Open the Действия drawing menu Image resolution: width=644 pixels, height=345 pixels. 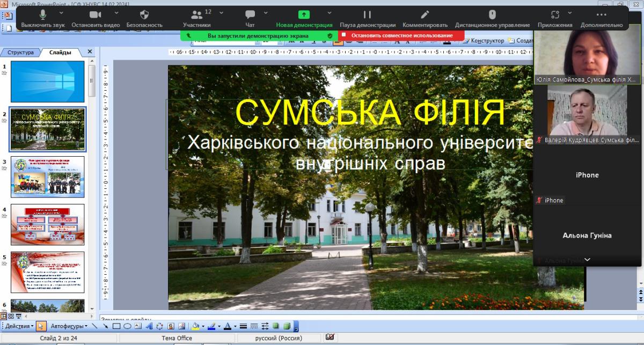click(x=19, y=326)
